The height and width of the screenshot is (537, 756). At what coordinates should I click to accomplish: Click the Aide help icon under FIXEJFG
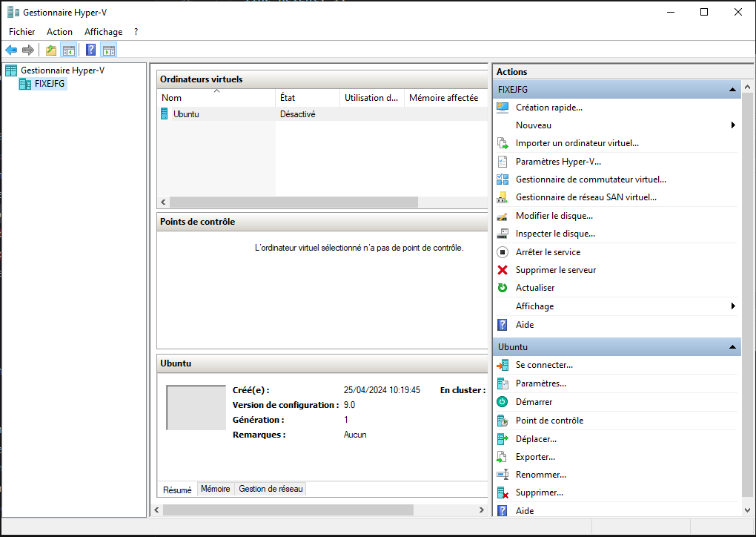click(x=503, y=325)
